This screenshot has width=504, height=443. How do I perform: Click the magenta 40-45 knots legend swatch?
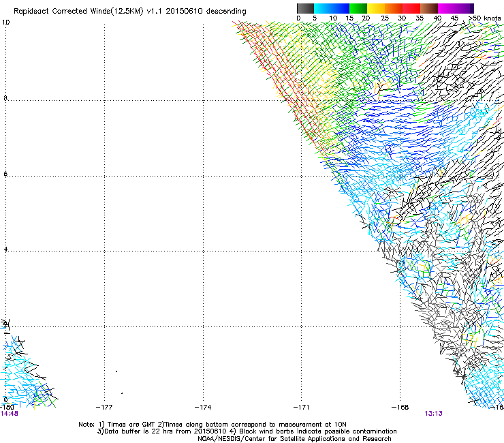pos(447,8)
